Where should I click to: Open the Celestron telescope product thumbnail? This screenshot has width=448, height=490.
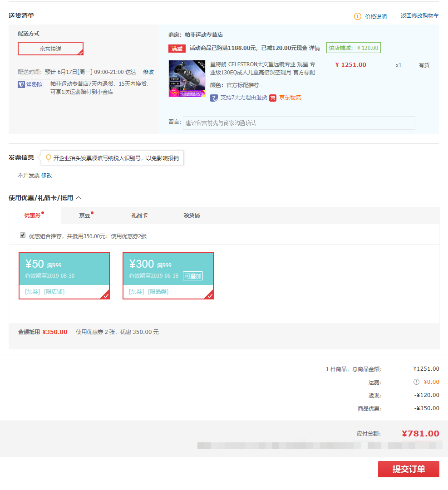tap(187, 78)
